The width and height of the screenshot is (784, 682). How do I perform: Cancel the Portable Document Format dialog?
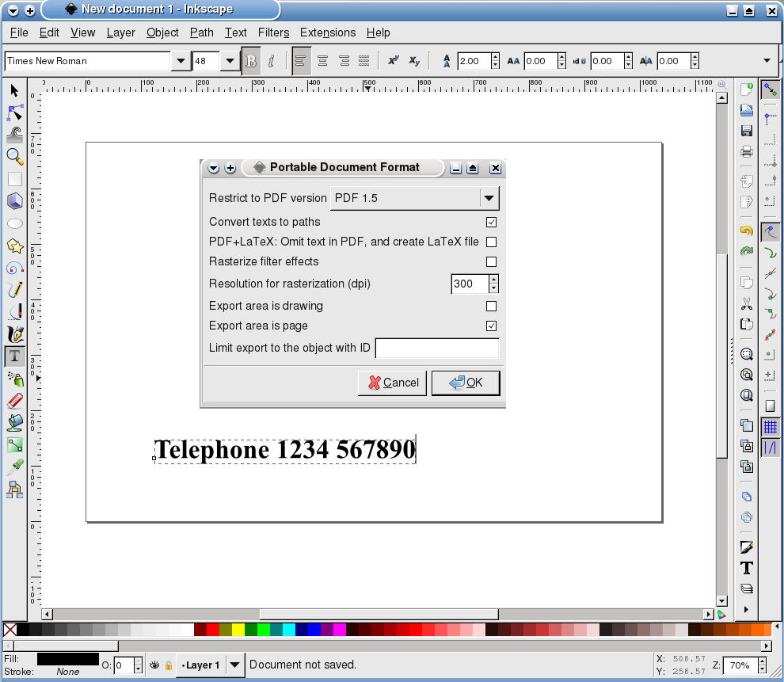point(392,383)
